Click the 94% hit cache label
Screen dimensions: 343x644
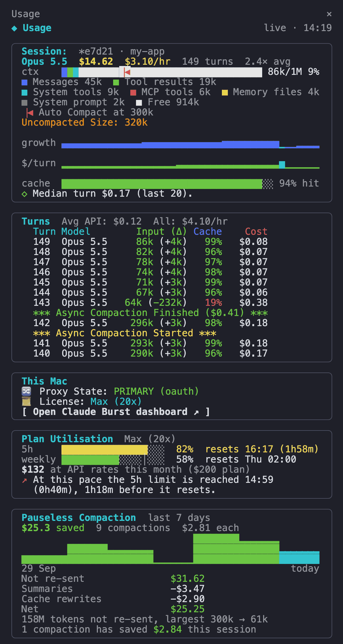(x=299, y=184)
